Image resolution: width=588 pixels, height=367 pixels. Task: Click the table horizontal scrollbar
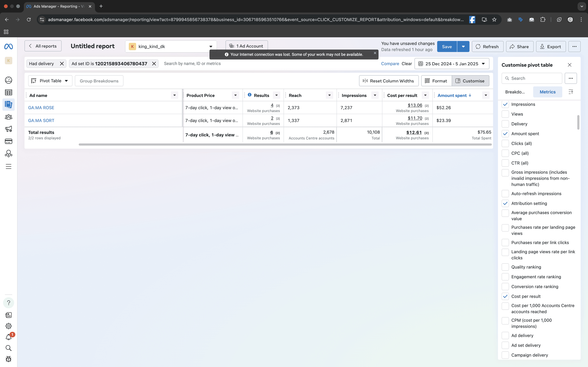tap(285, 145)
